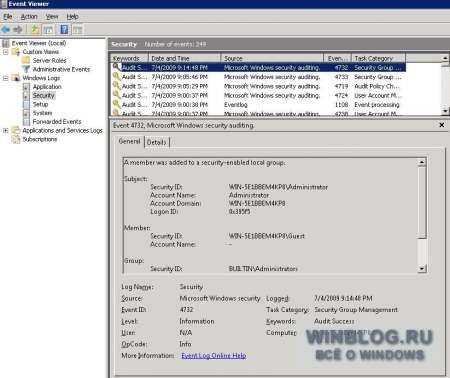This screenshot has height=378, width=450.
Task: Toggle the action pane toolbar icon
Action: (x=77, y=30)
